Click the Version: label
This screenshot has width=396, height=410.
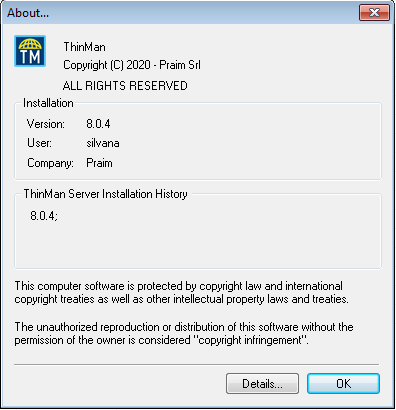(x=46, y=124)
